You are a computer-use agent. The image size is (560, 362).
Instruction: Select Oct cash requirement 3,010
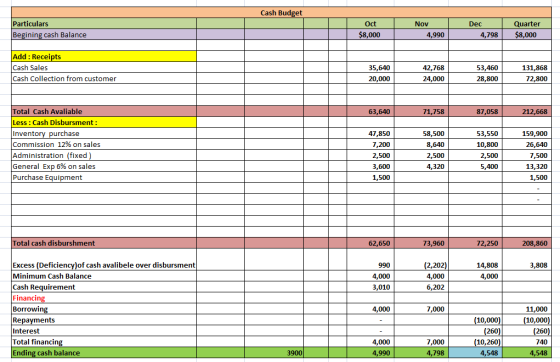[370, 287]
